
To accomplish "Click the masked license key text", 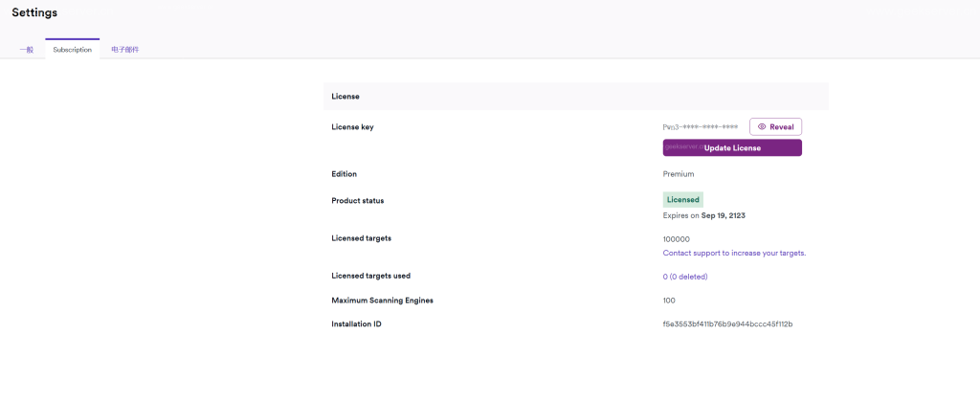I will point(700,126).
